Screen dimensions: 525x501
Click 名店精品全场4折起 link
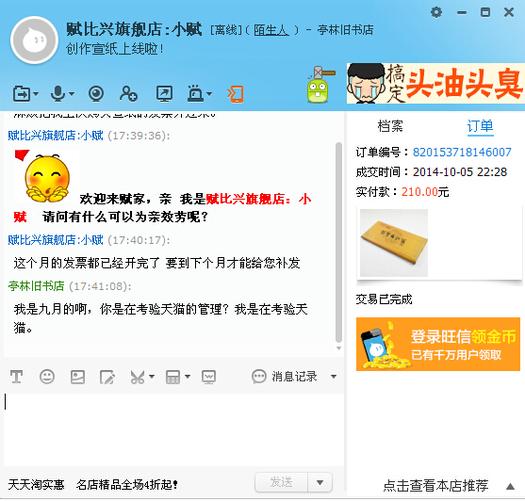pyautogui.click(x=127, y=485)
